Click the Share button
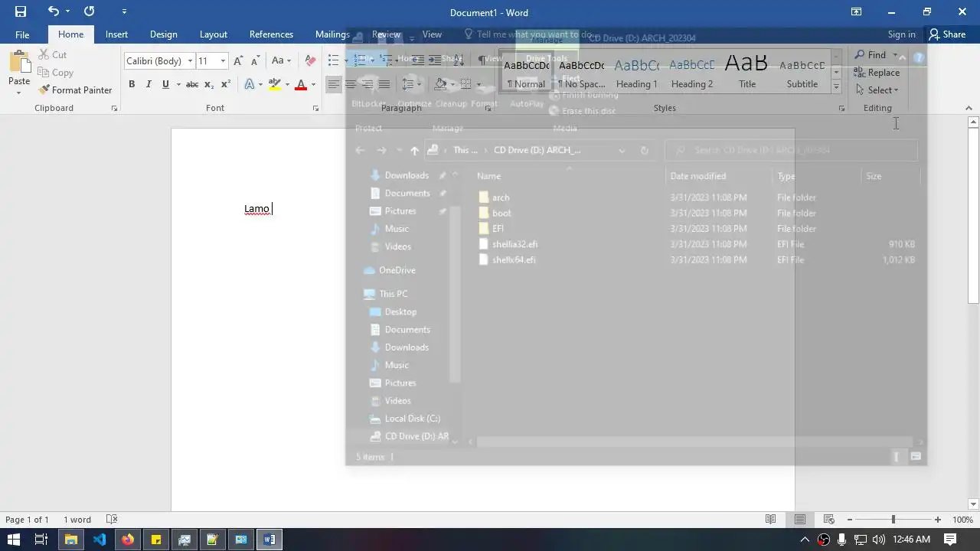Image resolution: width=980 pixels, height=551 pixels. tap(947, 34)
